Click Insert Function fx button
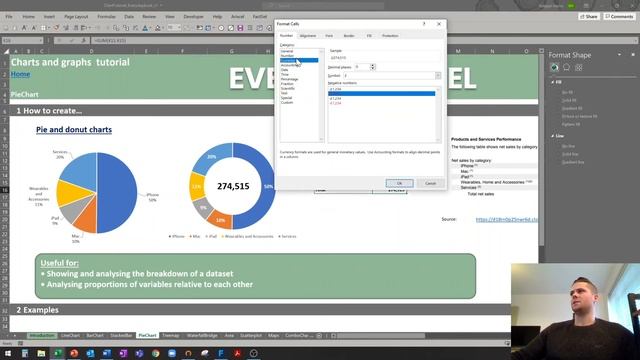 coord(84,40)
